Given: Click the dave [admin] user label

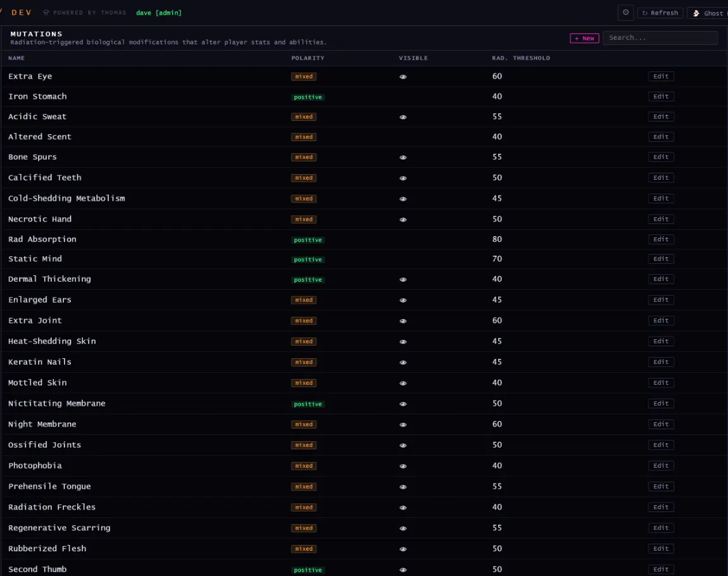Looking at the screenshot, I should click(x=159, y=13).
